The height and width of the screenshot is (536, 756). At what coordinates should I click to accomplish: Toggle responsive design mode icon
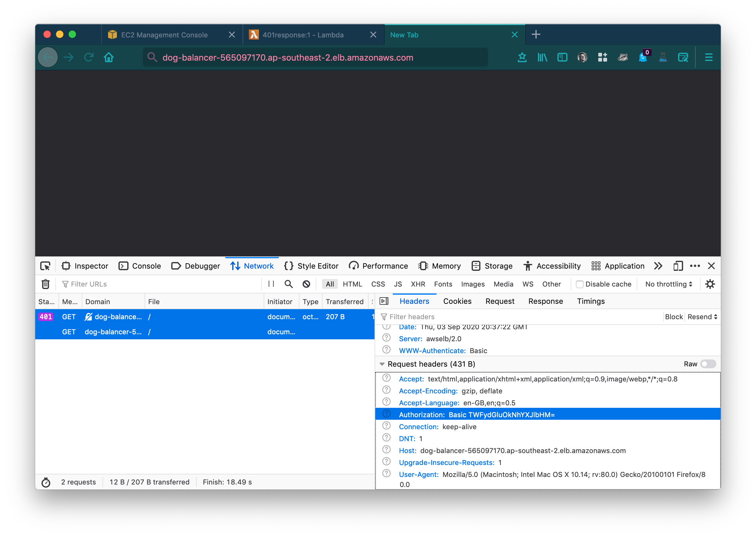click(678, 266)
